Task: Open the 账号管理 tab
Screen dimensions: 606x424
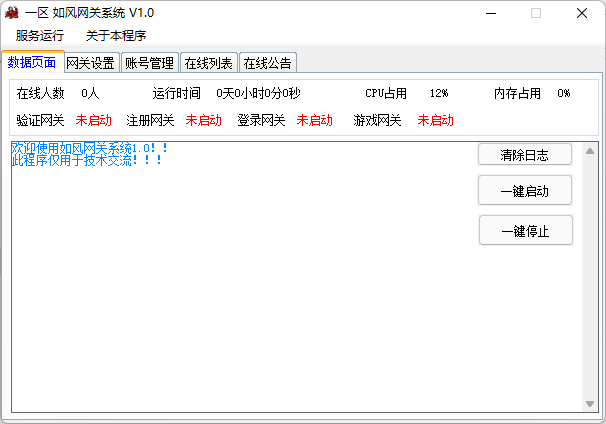Action: tap(149, 63)
